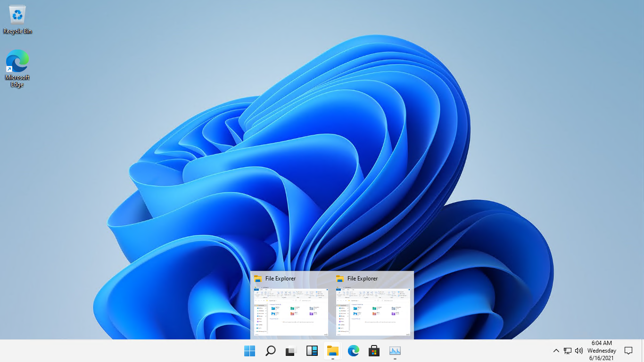Launch Microsoft Edge from the taskbar
Screen dimensions: 644x362
[353, 351]
